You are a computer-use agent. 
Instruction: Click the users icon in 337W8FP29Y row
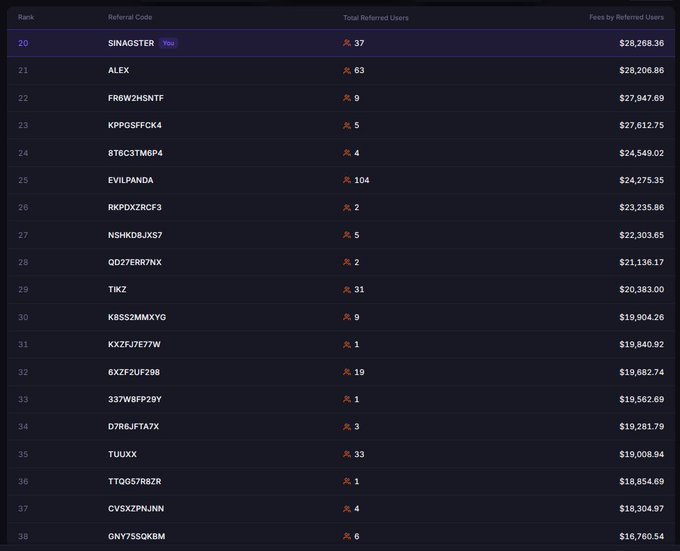[347, 399]
